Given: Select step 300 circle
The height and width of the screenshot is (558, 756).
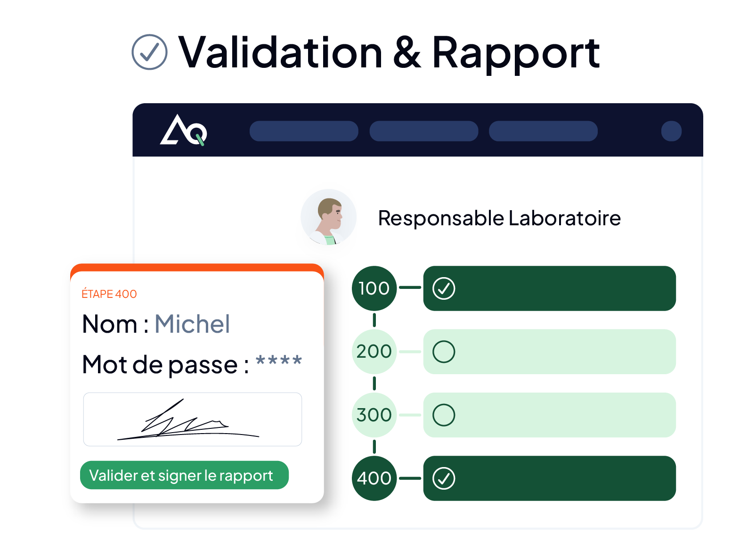Looking at the screenshot, I should pyautogui.click(x=374, y=415).
